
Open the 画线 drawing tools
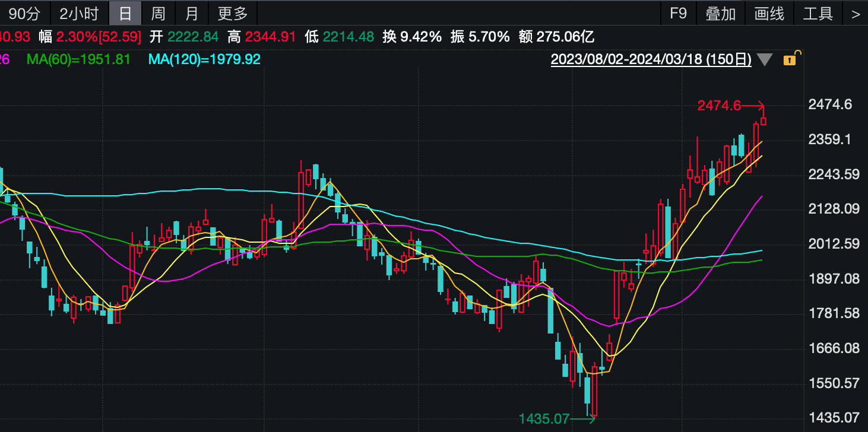coord(769,13)
